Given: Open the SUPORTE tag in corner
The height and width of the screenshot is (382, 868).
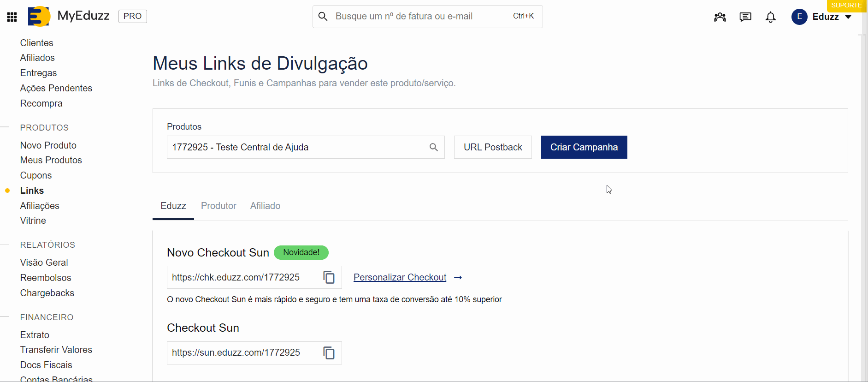Looking at the screenshot, I should click(846, 5).
